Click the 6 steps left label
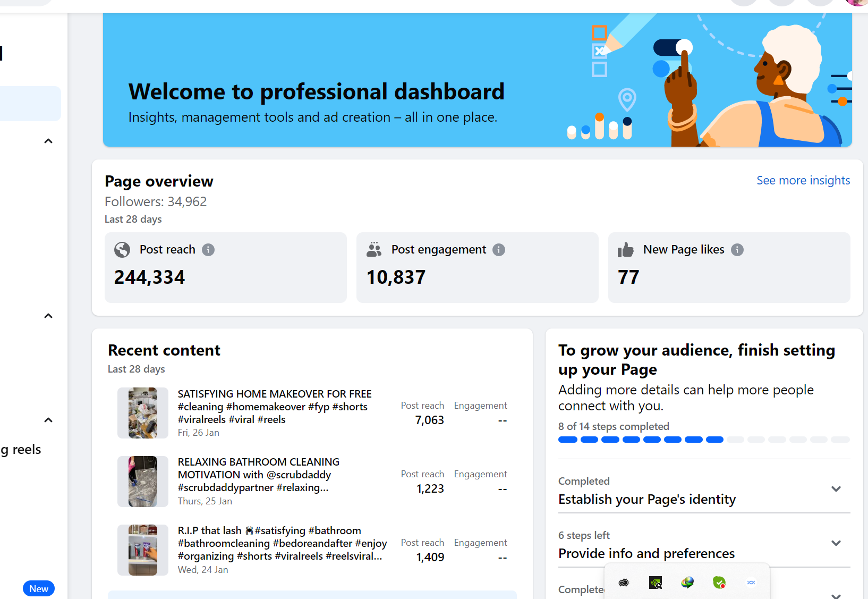Image resolution: width=868 pixels, height=599 pixels. [x=584, y=535]
